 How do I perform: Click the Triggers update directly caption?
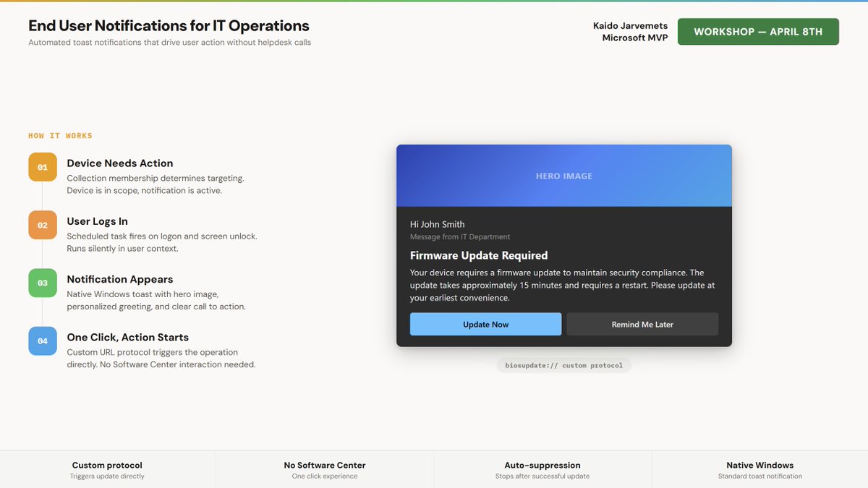click(x=107, y=476)
